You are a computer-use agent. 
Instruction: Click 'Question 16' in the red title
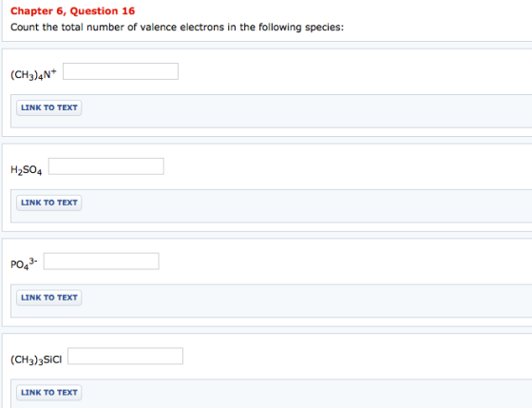click(103, 10)
